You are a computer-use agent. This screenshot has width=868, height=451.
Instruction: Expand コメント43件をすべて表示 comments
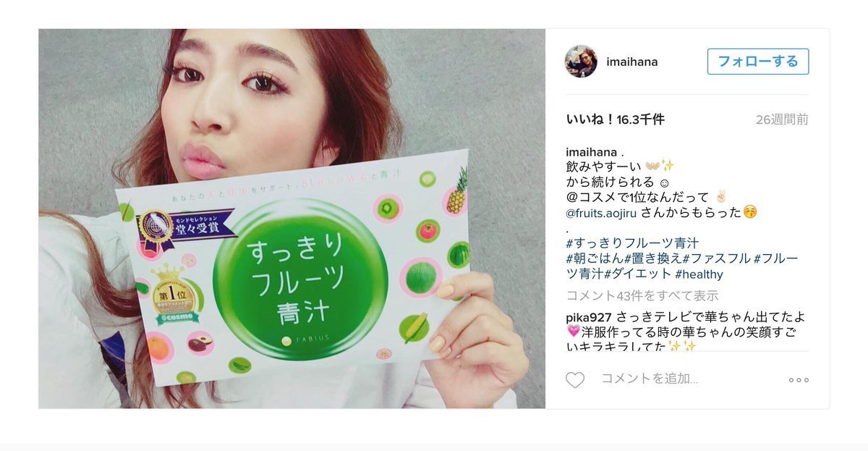point(642,295)
